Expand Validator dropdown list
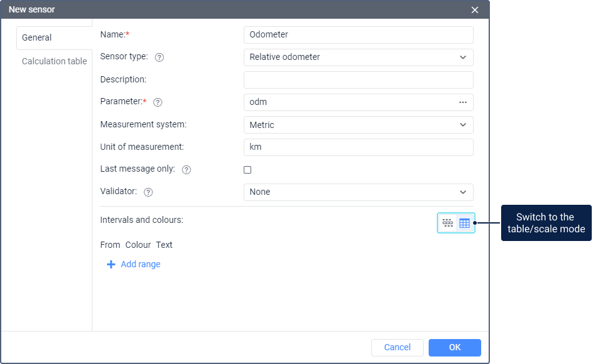This screenshot has width=593, height=364. (358, 192)
